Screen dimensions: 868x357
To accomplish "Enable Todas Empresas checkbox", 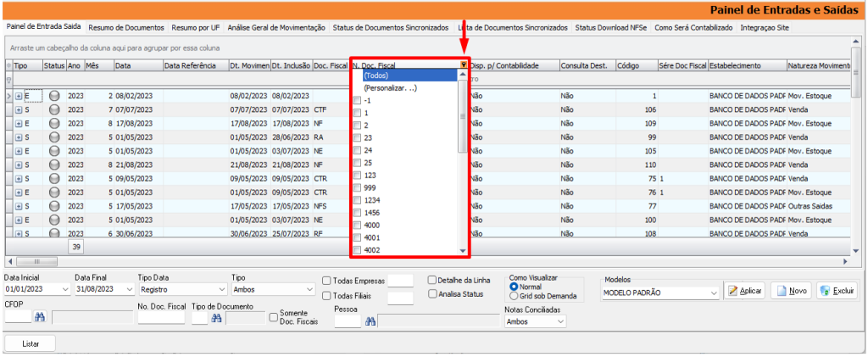I will coord(326,281).
